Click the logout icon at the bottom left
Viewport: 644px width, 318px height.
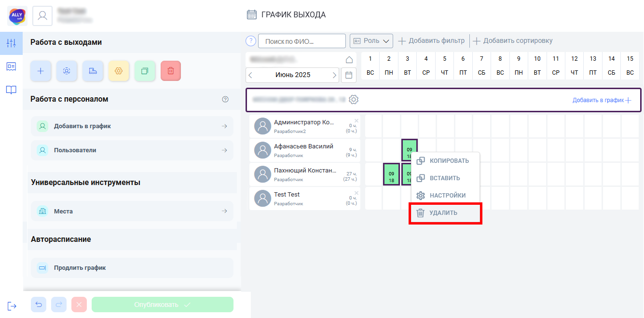(x=12, y=305)
